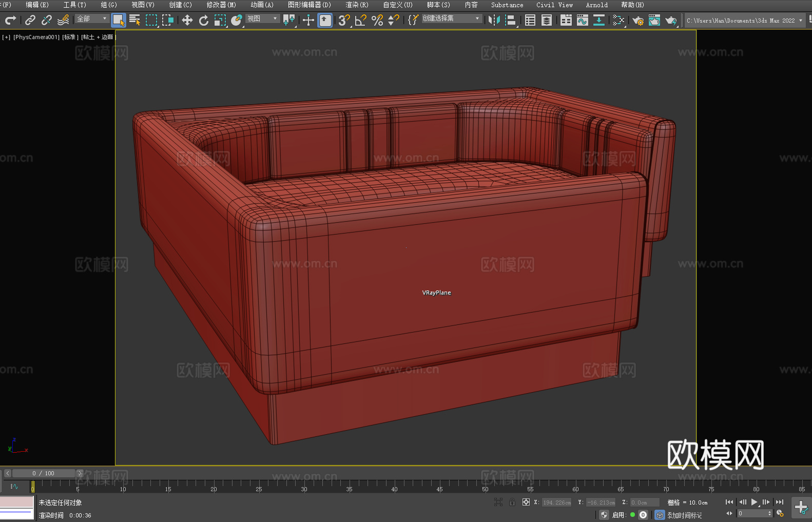Screen dimensions: 812x522
Task: Click Edit Named Selection Sets icon
Action: (x=413, y=20)
